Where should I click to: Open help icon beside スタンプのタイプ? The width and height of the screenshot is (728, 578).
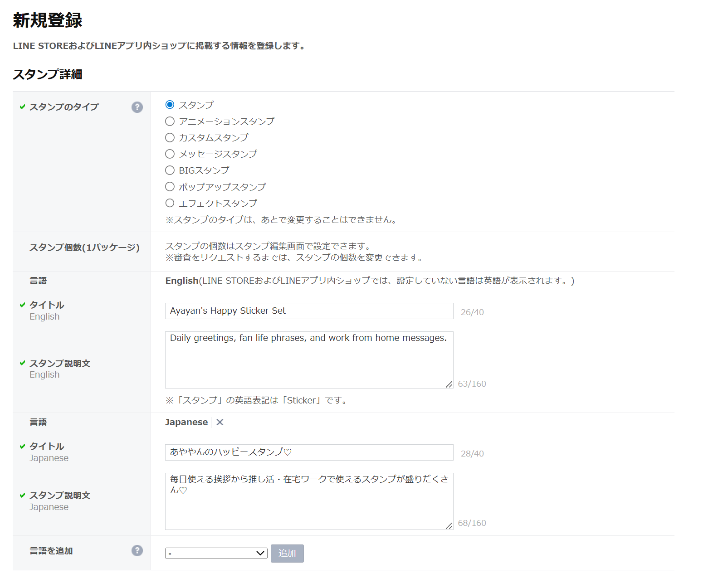[137, 107]
